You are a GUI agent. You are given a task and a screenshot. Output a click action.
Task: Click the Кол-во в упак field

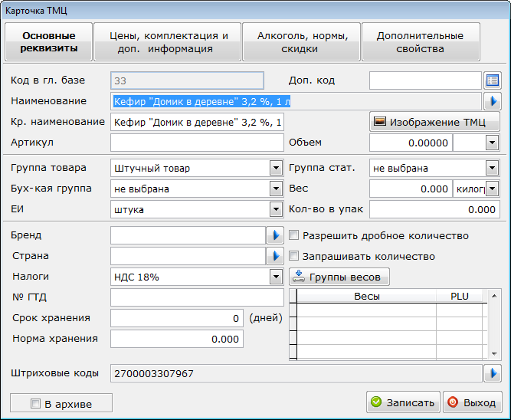pyautogui.click(x=434, y=210)
